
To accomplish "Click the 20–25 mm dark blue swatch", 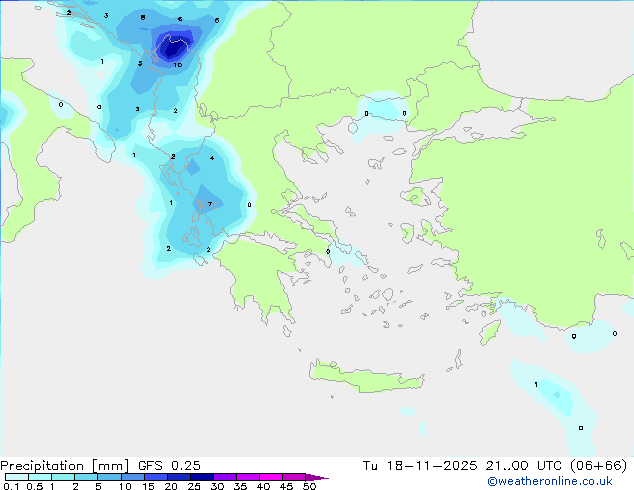I will coord(178,477).
